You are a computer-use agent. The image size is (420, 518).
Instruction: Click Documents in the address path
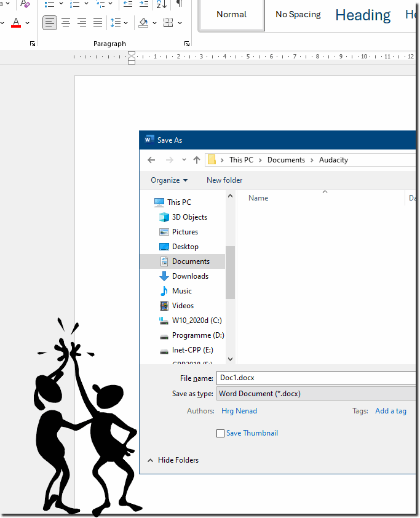point(286,160)
